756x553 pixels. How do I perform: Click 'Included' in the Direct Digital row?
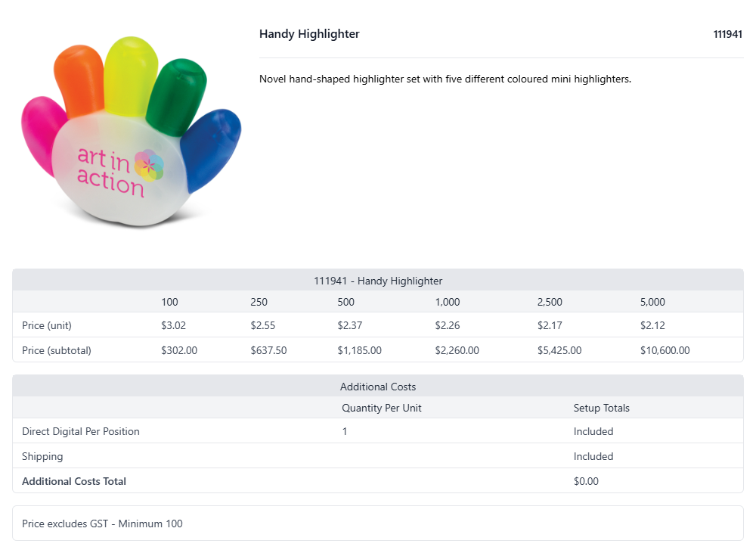pyautogui.click(x=593, y=432)
